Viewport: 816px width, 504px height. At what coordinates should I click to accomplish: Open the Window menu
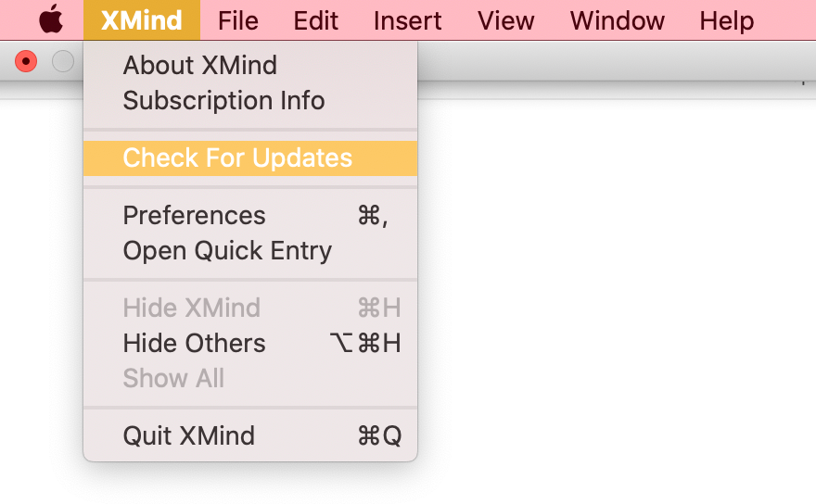pos(617,20)
